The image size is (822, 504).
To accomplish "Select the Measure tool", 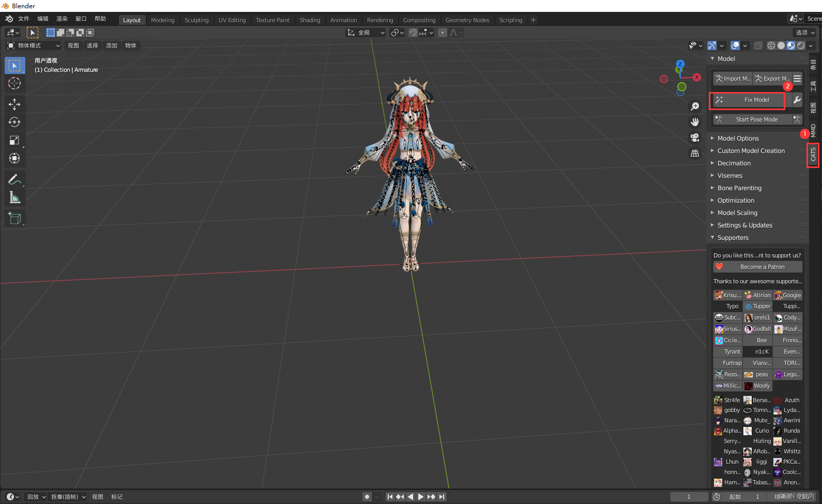I will point(14,197).
